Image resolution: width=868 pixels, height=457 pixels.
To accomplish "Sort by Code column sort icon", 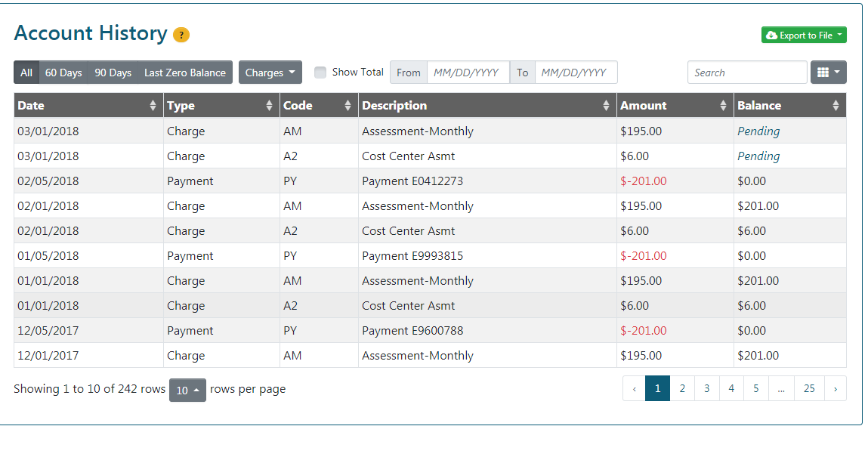I will [x=348, y=106].
